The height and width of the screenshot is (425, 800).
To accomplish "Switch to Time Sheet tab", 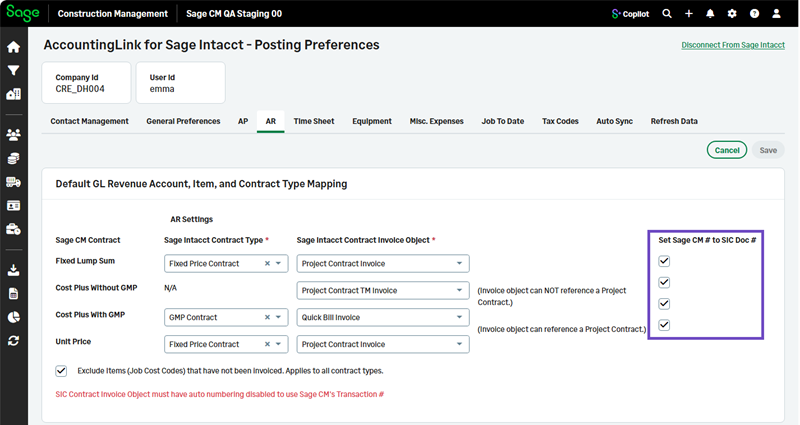I will pos(314,121).
